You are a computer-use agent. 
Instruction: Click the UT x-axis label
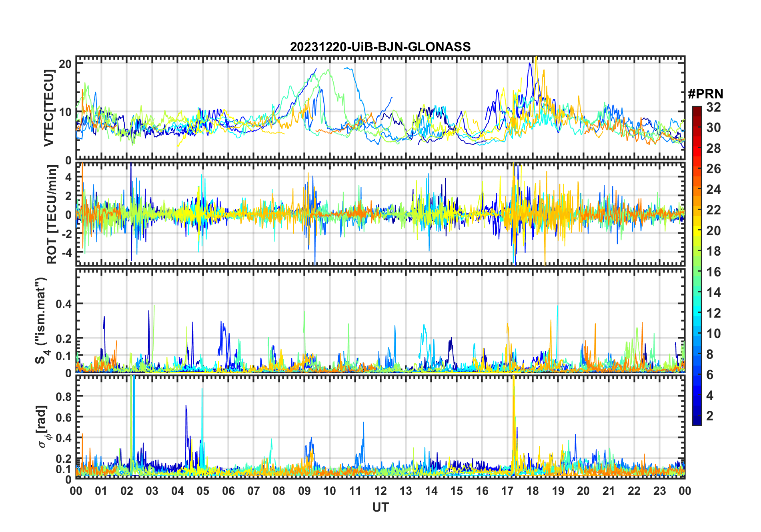[380, 507]
